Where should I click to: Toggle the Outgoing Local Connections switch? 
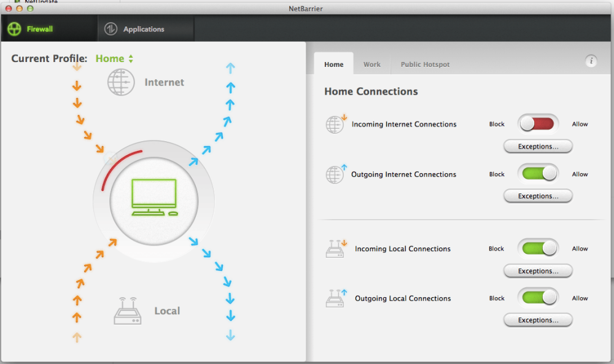coord(538,298)
